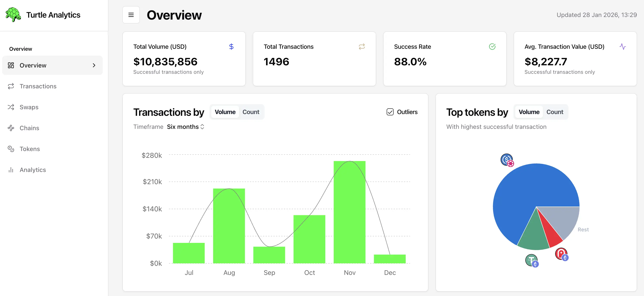Click the Tether token icon below pie chart

tap(531, 261)
